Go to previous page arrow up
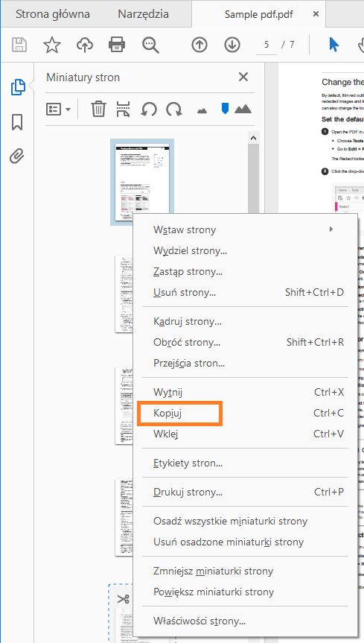Screen dimensions: 364x643 (x=199, y=45)
